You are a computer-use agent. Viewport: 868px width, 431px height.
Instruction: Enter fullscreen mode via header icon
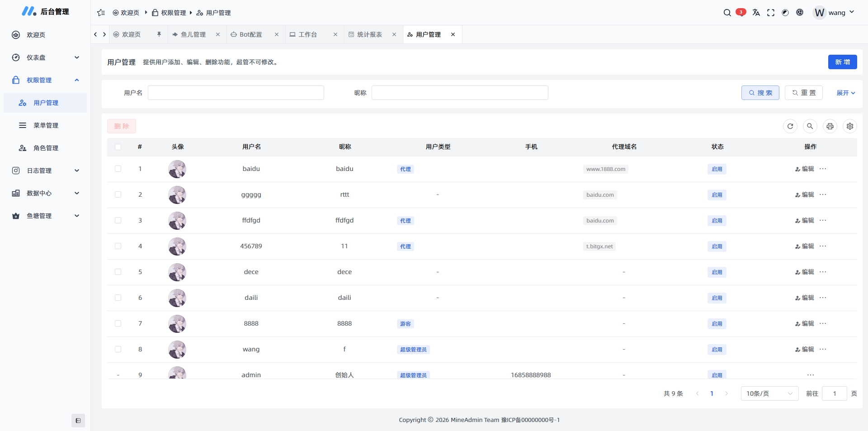pyautogui.click(x=771, y=13)
